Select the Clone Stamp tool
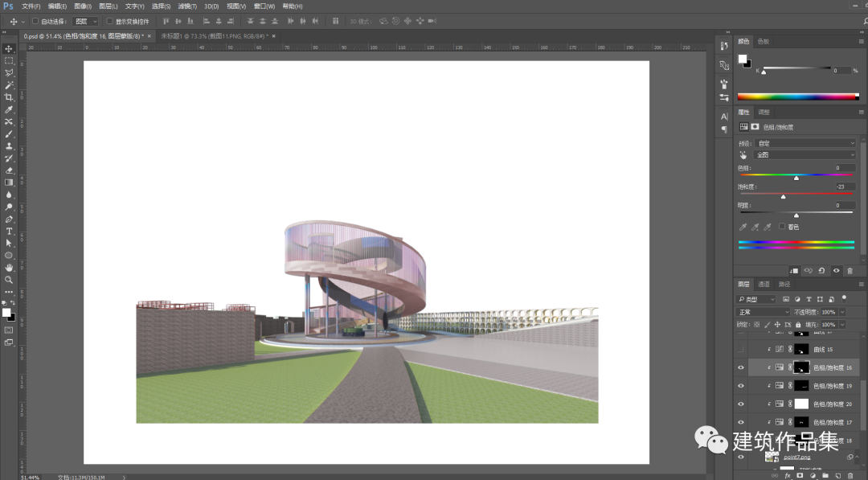This screenshot has width=868, height=480. click(x=9, y=146)
